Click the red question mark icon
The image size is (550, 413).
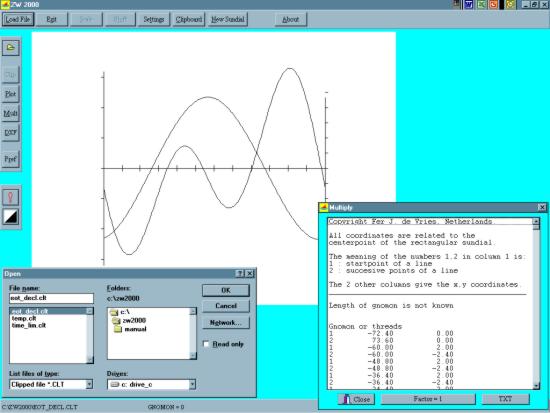(x=11, y=198)
